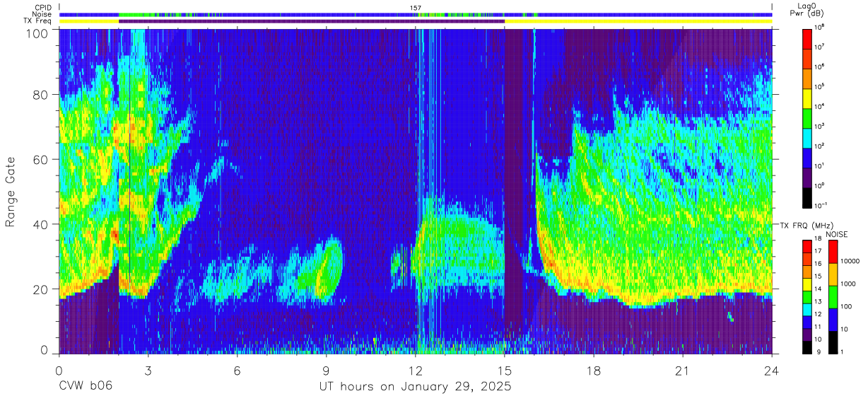Click the Noise row label at top left
The image size is (868, 401).
(x=42, y=14)
